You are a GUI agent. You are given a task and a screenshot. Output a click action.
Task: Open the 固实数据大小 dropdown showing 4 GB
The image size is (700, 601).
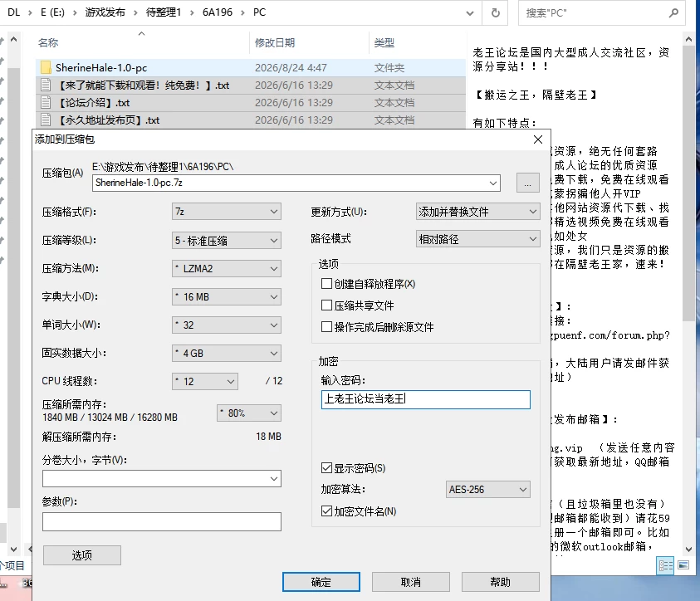[227, 354]
